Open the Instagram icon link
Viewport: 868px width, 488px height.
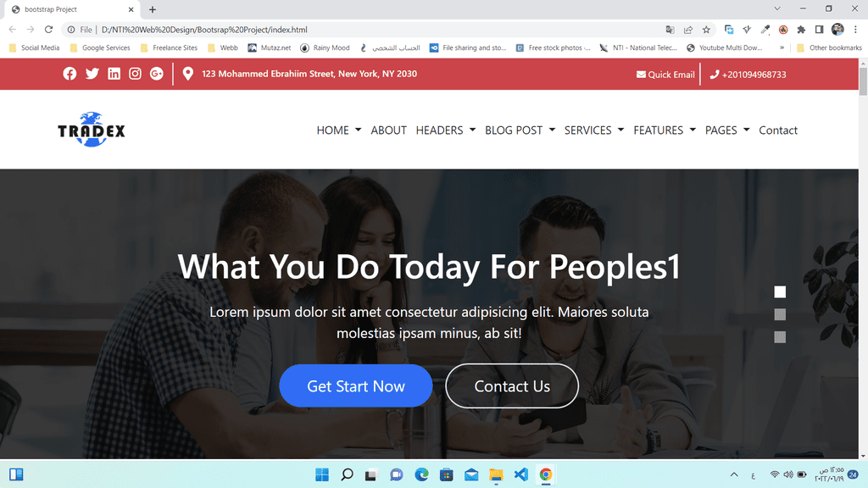[x=135, y=74]
